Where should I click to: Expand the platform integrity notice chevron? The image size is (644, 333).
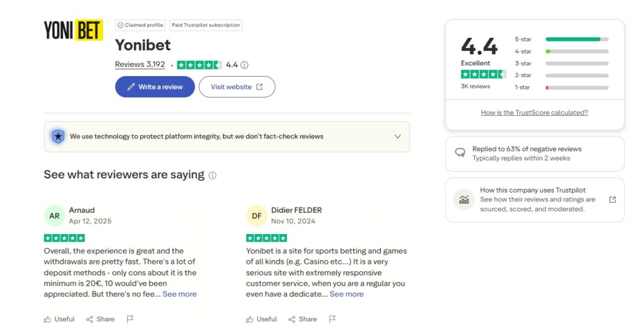[397, 137]
